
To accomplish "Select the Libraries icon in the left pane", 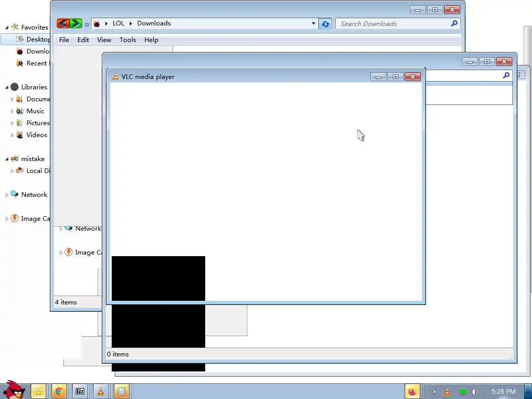I will point(15,87).
